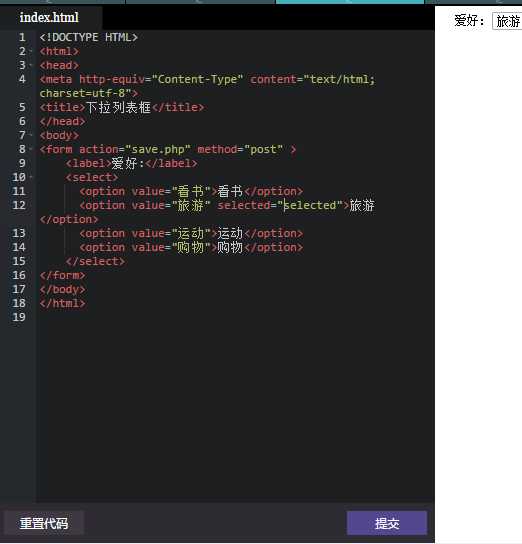Image resolution: width=522 pixels, height=544 pixels.
Task: Click the closing html tag on line 18
Action: tap(62, 303)
